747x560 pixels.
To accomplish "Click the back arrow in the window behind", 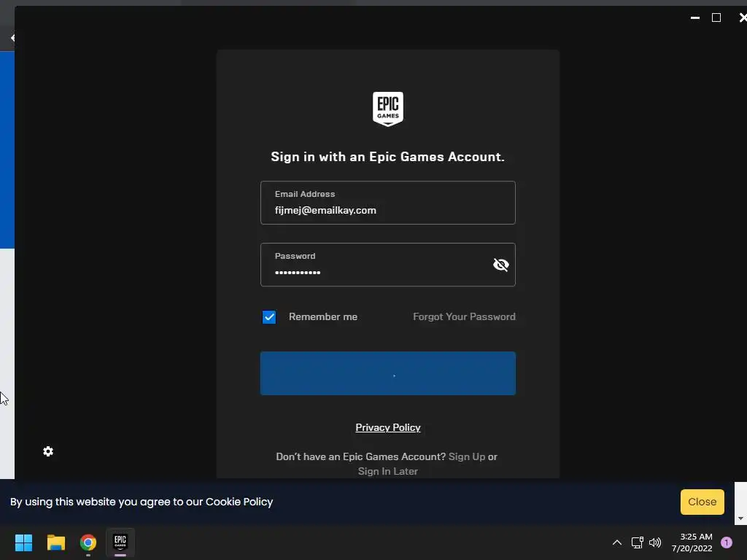I will [x=12, y=38].
